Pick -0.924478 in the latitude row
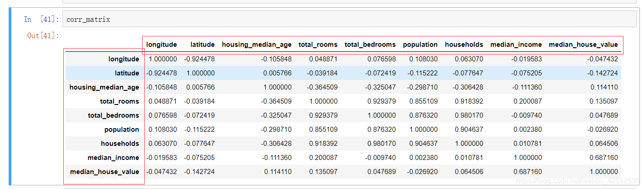Image resolution: width=644 pixels, height=189 pixels. pyautogui.click(x=162, y=73)
